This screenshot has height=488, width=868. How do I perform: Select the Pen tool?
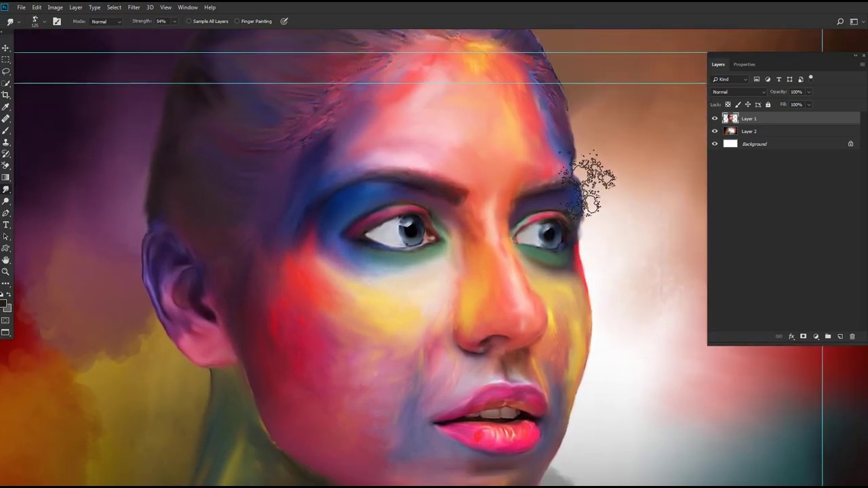5,213
